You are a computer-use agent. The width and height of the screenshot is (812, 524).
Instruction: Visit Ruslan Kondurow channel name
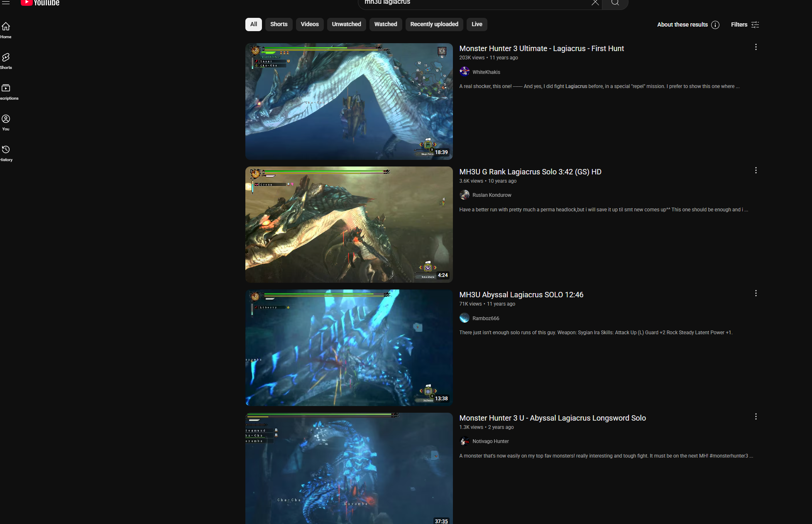(x=492, y=195)
